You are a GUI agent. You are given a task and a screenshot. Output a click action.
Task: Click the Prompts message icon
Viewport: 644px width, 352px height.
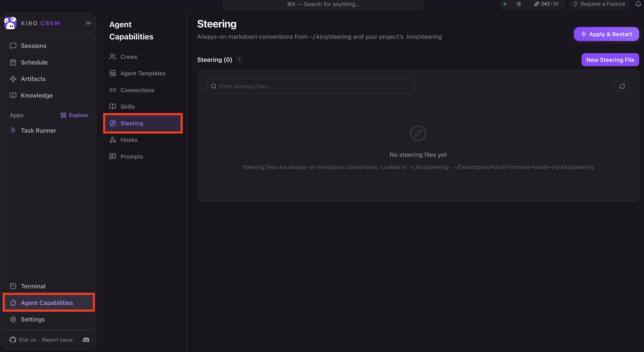point(113,156)
